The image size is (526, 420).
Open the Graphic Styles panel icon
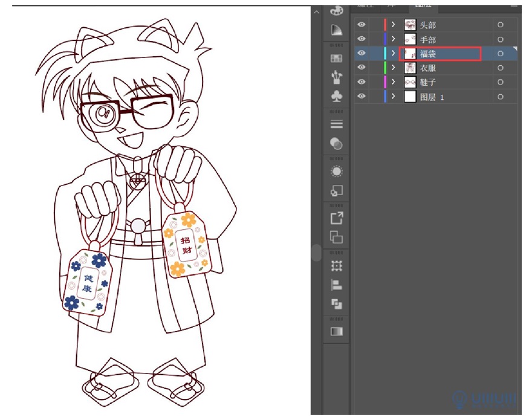pyautogui.click(x=337, y=191)
